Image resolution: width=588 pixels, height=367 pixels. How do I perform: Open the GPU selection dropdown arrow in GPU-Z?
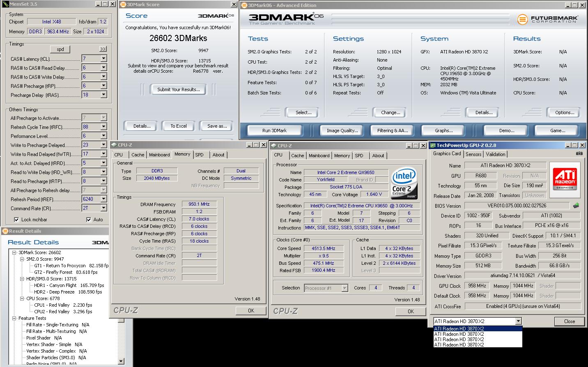[x=518, y=321]
